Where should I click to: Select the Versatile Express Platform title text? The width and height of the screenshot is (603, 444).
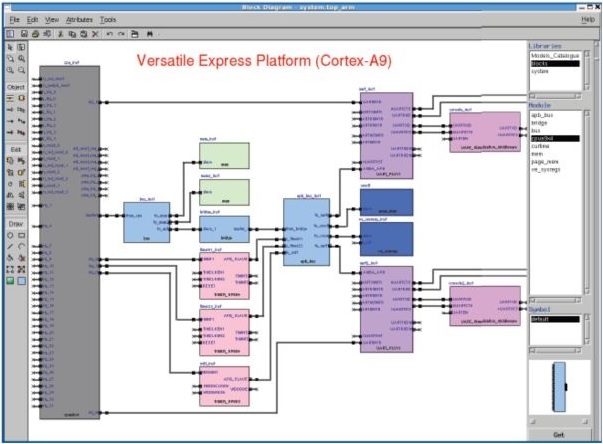point(264,60)
